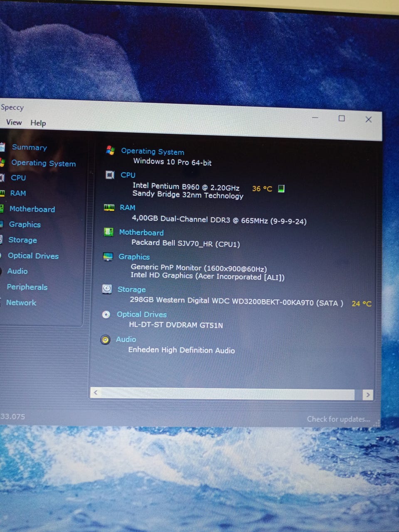Click the storage temperature 24 °C value
The width and height of the screenshot is (399, 532).
[362, 304]
